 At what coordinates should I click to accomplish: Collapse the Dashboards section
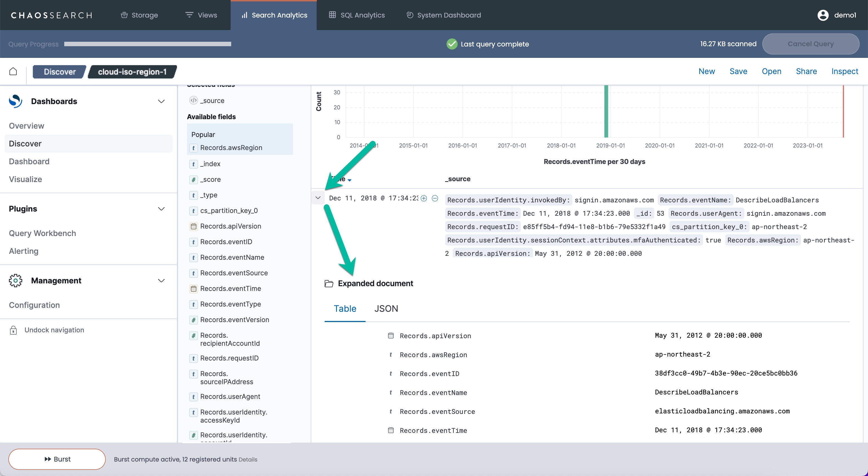point(161,101)
